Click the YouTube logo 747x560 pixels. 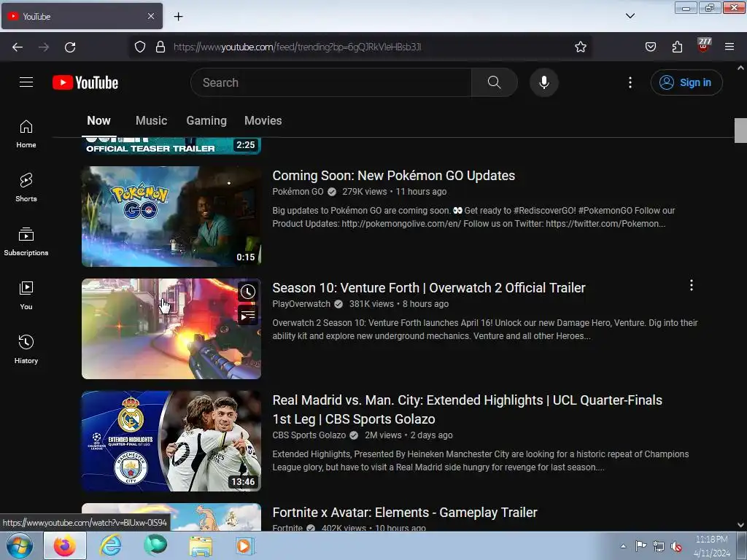pos(85,82)
